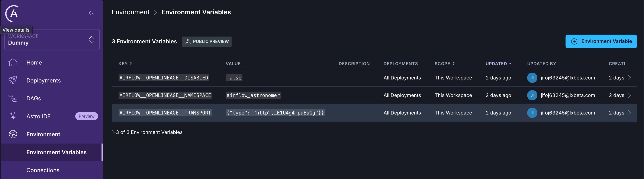Screen dimensions: 644x179
Task: Open Home in sidebar
Action: coord(34,63)
